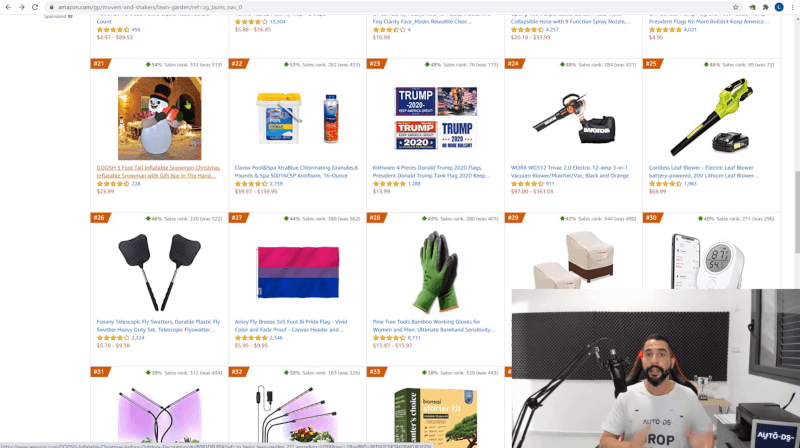Viewport: 800px width, 448px height.
Task: Click the browser forward arrow
Action: [21, 7]
